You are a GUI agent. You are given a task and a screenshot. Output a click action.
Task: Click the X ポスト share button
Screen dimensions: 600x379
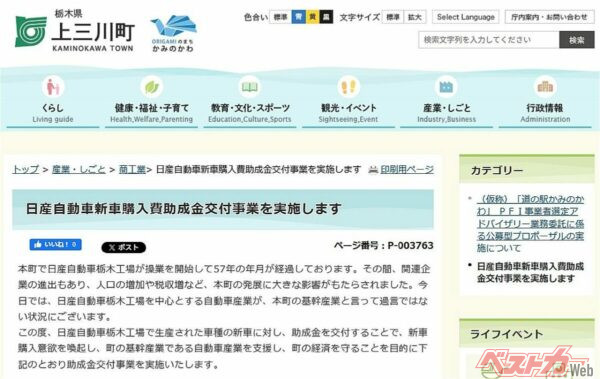click(124, 247)
